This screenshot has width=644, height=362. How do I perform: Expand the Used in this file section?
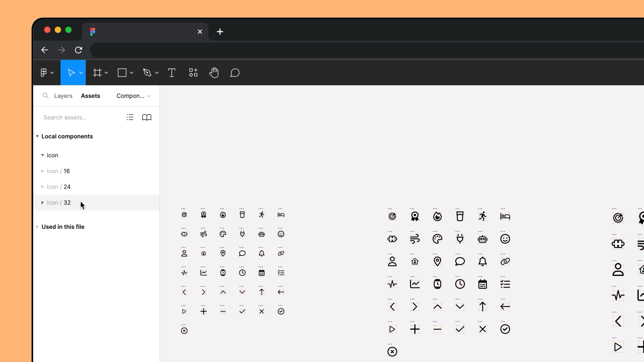click(37, 227)
